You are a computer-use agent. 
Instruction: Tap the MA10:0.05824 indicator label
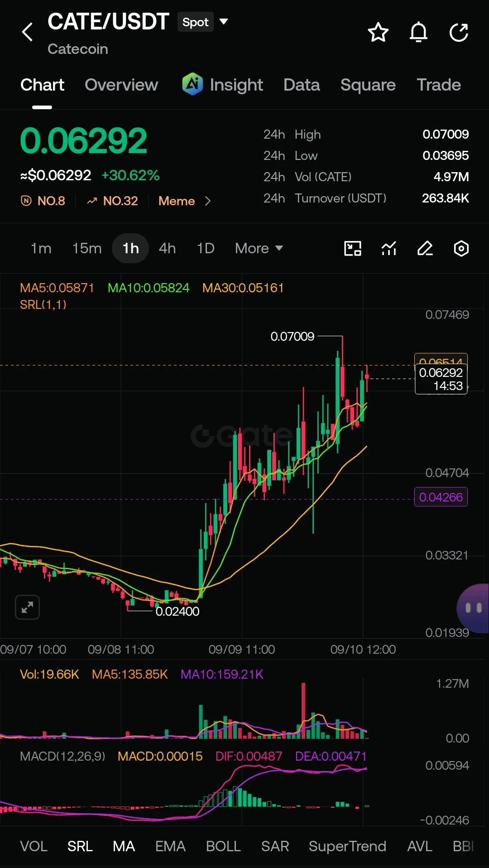pos(149,288)
